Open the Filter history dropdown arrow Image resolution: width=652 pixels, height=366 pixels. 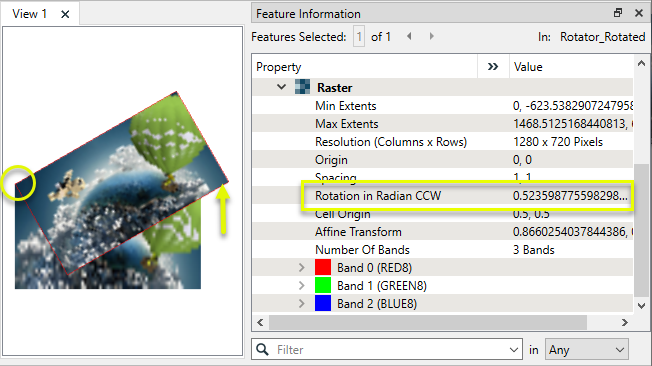[514, 350]
